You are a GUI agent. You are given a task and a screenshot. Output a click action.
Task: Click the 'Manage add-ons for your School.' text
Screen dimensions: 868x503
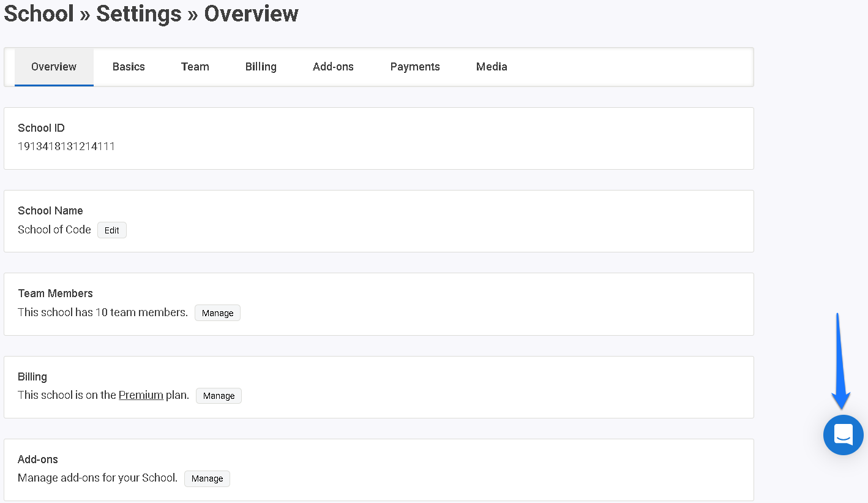[98, 478]
